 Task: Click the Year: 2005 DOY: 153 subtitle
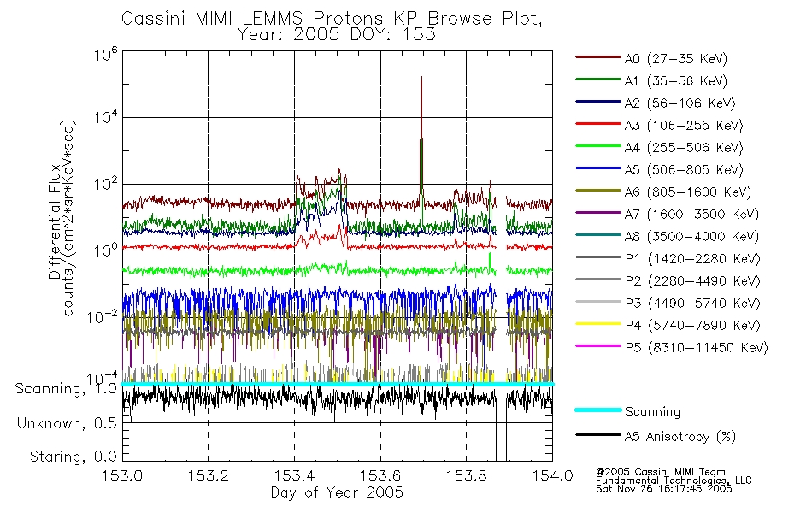[337, 35]
